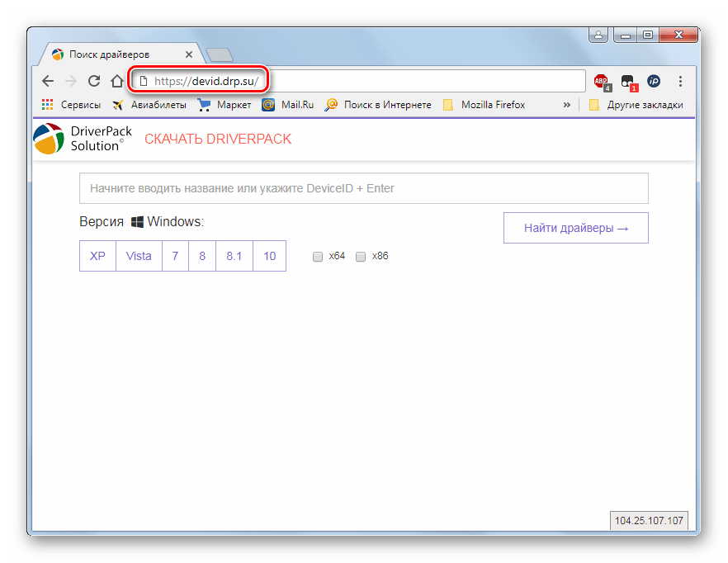
Task: Expand the hidden bookmarks chevron
Action: 566,105
